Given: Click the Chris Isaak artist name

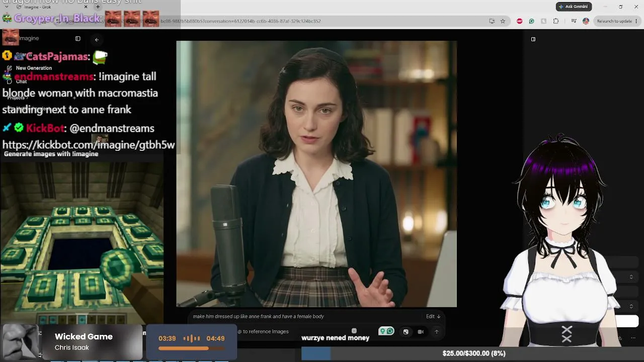Looking at the screenshot, I should (71, 347).
